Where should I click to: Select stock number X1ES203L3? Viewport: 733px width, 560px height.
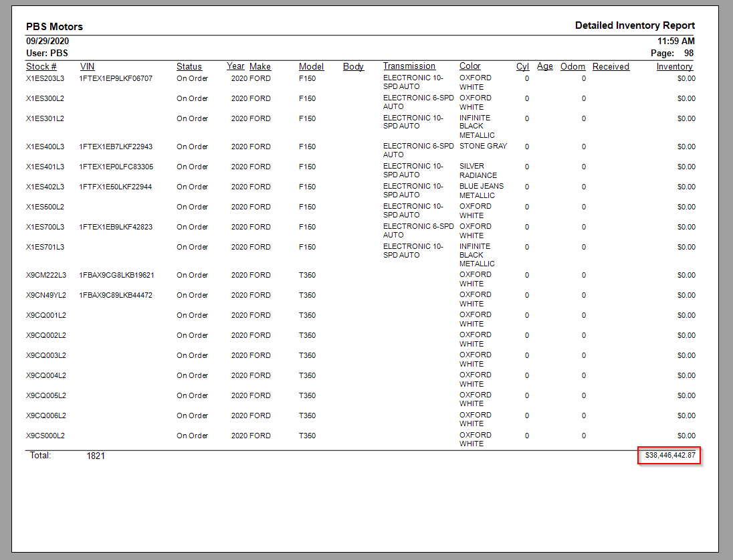tap(45, 78)
